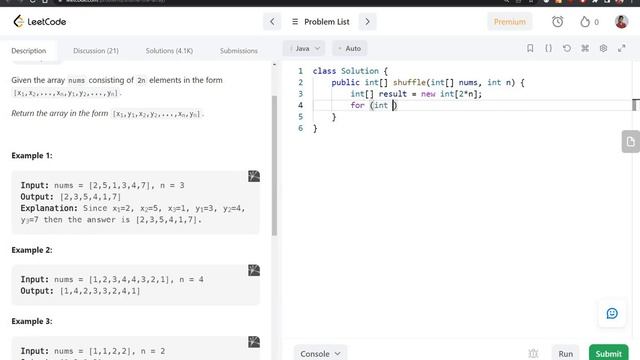Click the 'Example 2:' heading
This screenshot has height=360, width=640.
tap(32, 250)
